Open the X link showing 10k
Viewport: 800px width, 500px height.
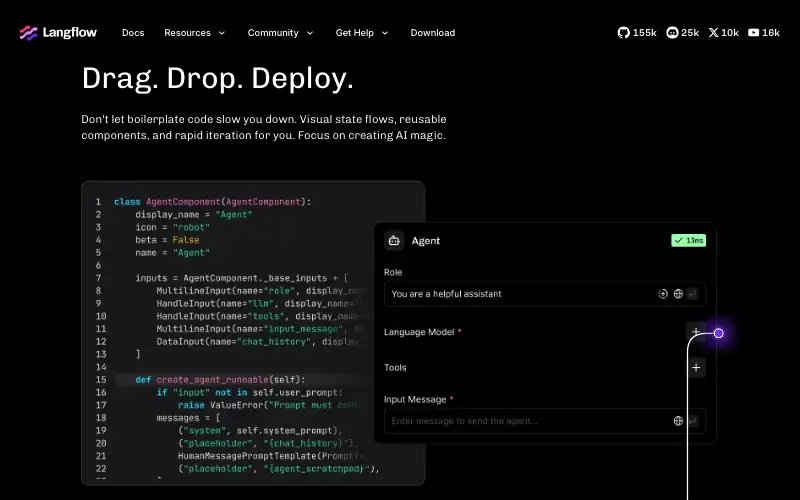(x=723, y=33)
